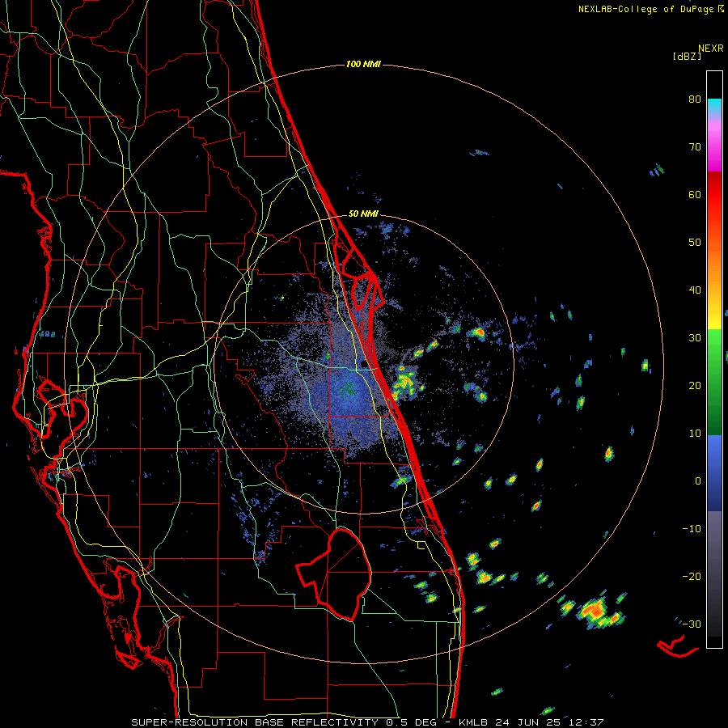
Task: Click the Super-Resolution Base Reflectivity caption
Action: [368, 722]
